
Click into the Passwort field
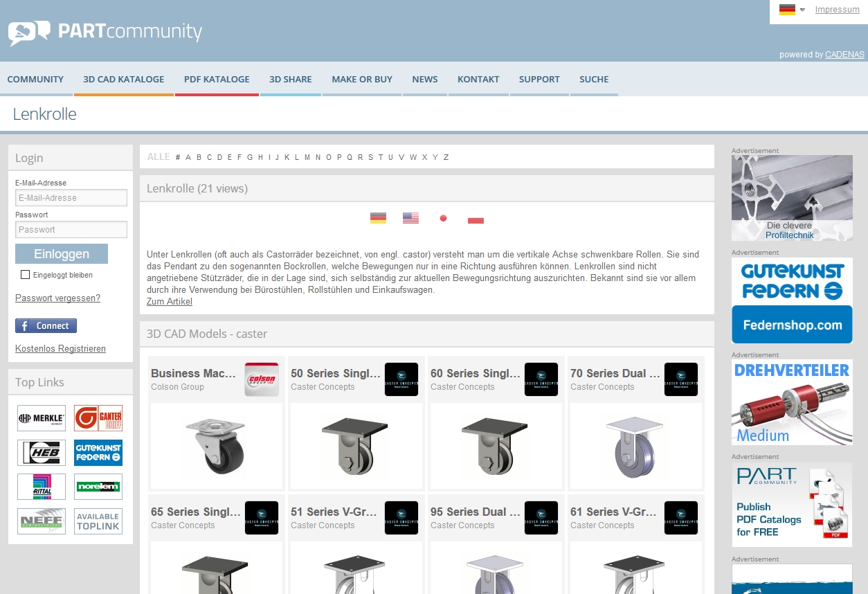pos(71,229)
